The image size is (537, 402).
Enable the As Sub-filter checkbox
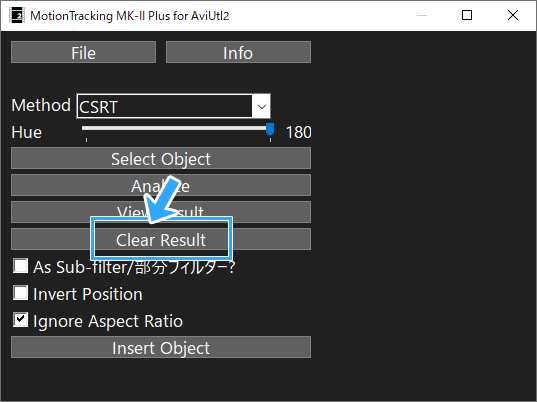[20, 266]
